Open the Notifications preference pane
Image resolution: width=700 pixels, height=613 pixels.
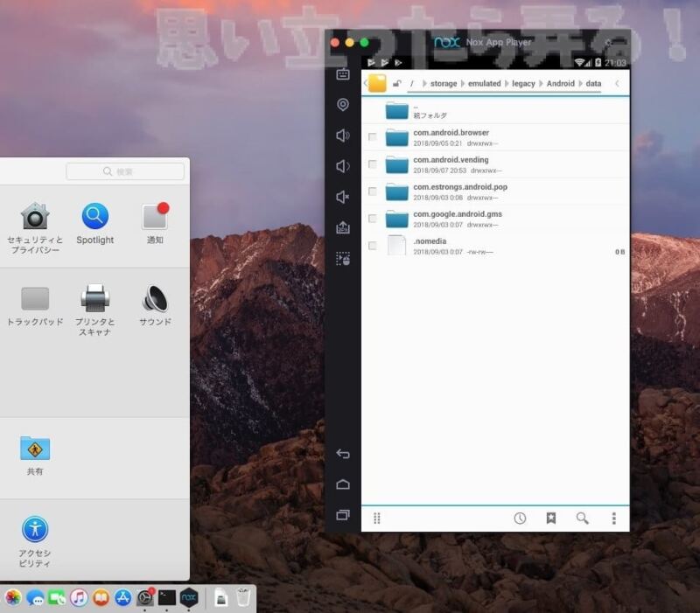[155, 224]
